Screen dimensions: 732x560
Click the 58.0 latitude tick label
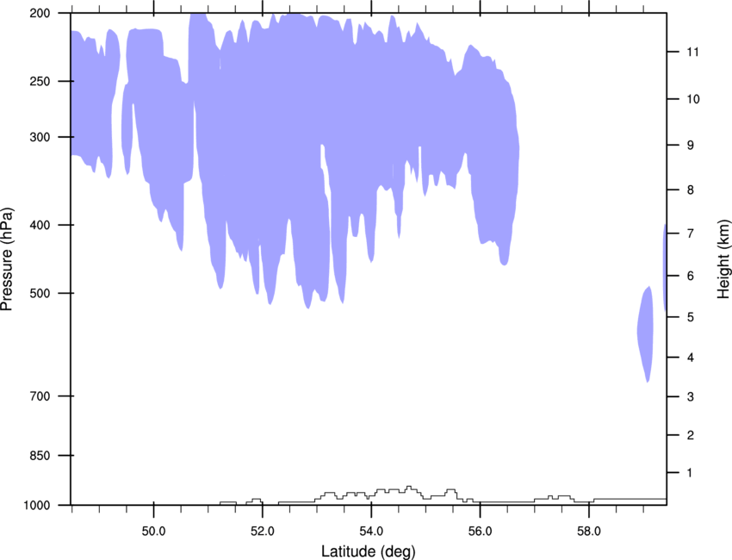tap(589, 532)
